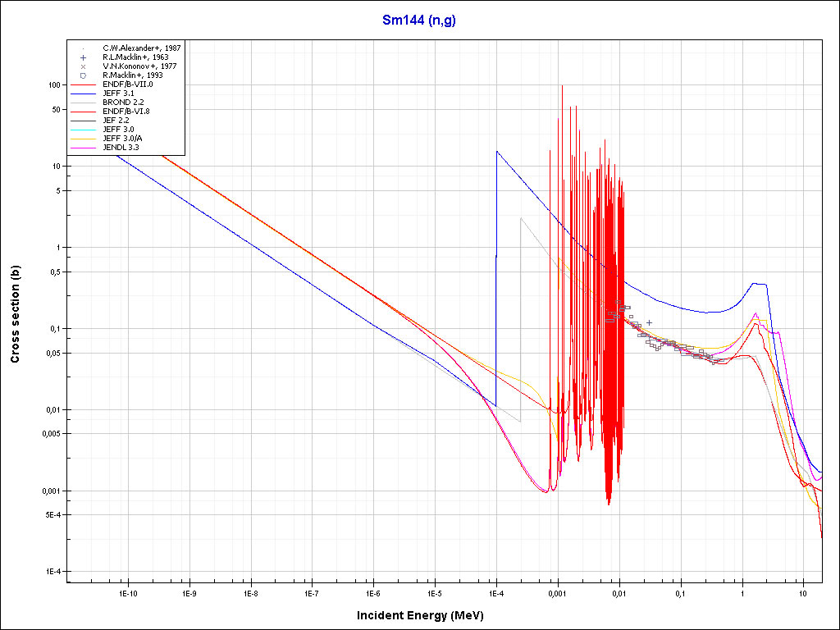Click the 0,001 tick on the x-axis
The height and width of the screenshot is (630, 840).
tap(557, 592)
